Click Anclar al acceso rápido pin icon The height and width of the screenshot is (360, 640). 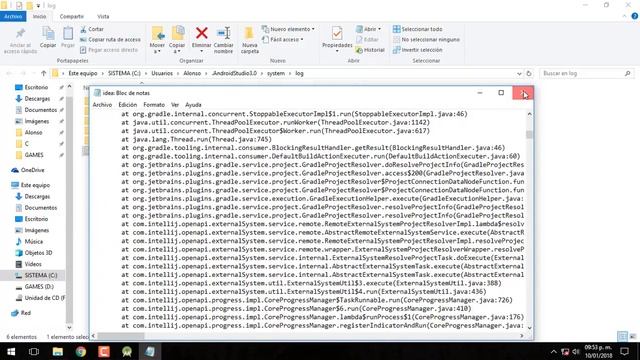coord(20,33)
